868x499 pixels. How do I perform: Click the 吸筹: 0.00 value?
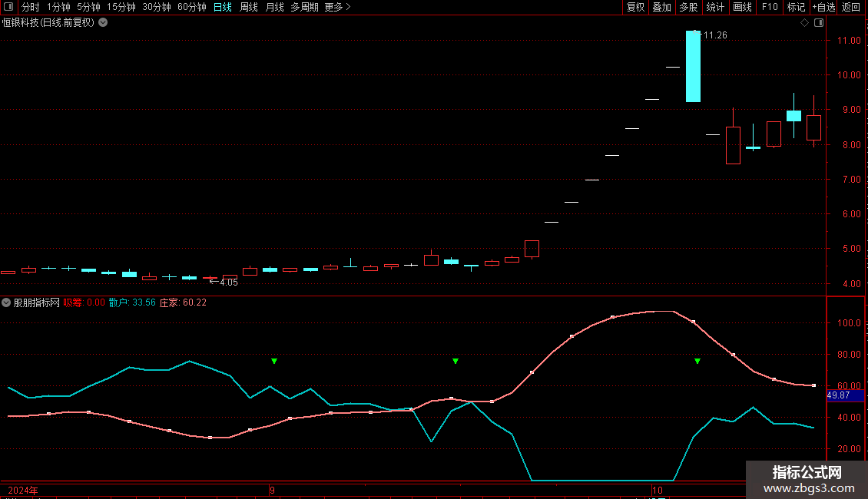[x=84, y=302]
